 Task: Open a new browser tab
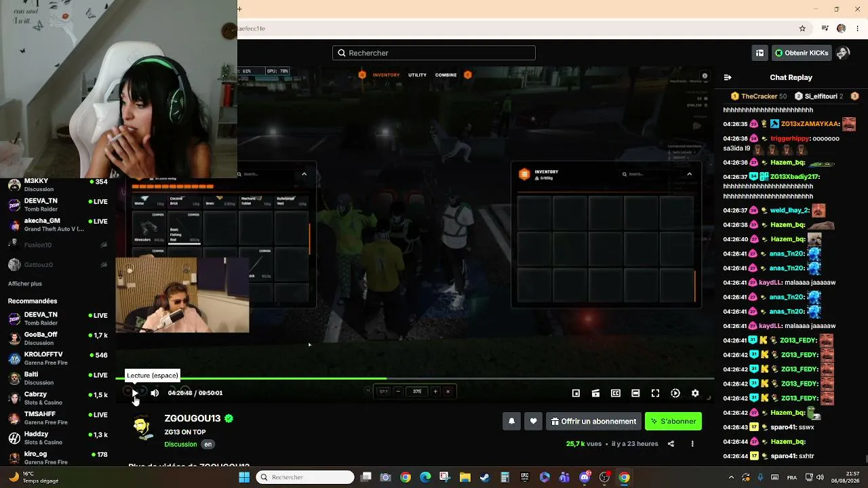[239, 9]
